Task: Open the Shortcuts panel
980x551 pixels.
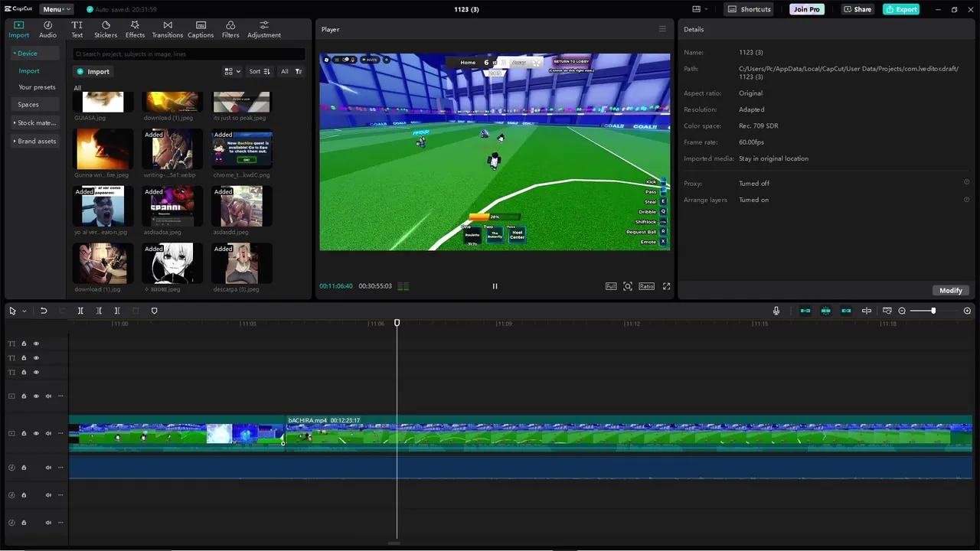Action: [749, 9]
